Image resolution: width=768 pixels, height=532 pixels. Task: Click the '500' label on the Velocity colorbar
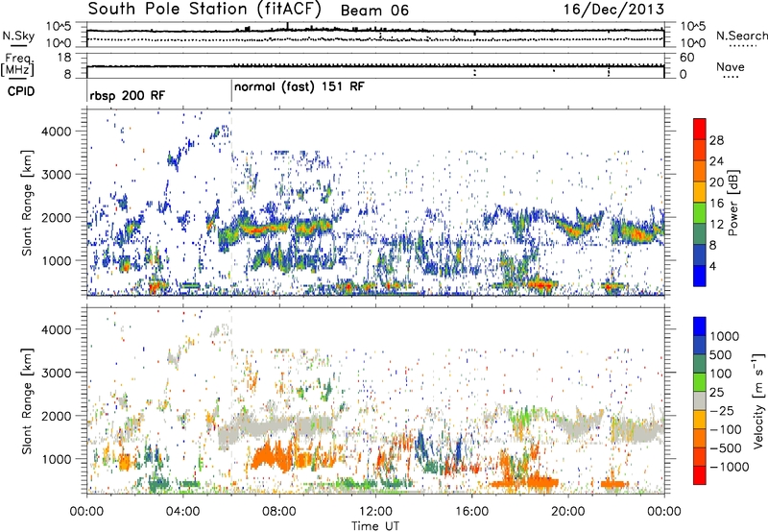(721, 355)
